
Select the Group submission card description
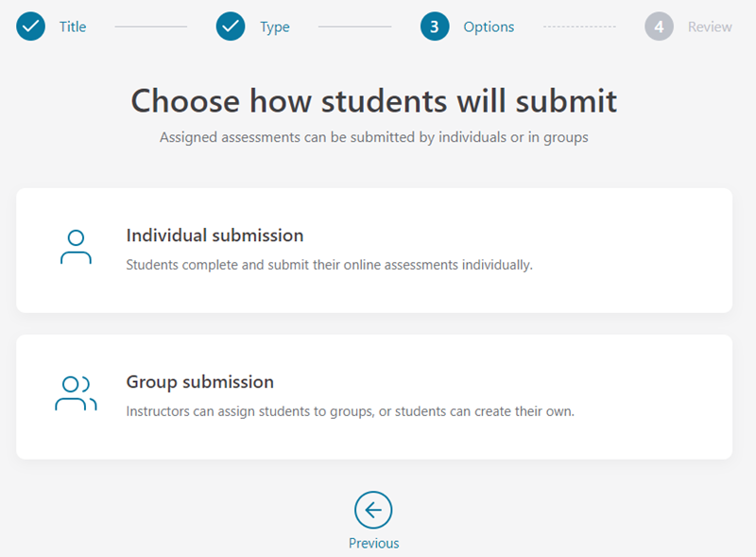[350, 411]
